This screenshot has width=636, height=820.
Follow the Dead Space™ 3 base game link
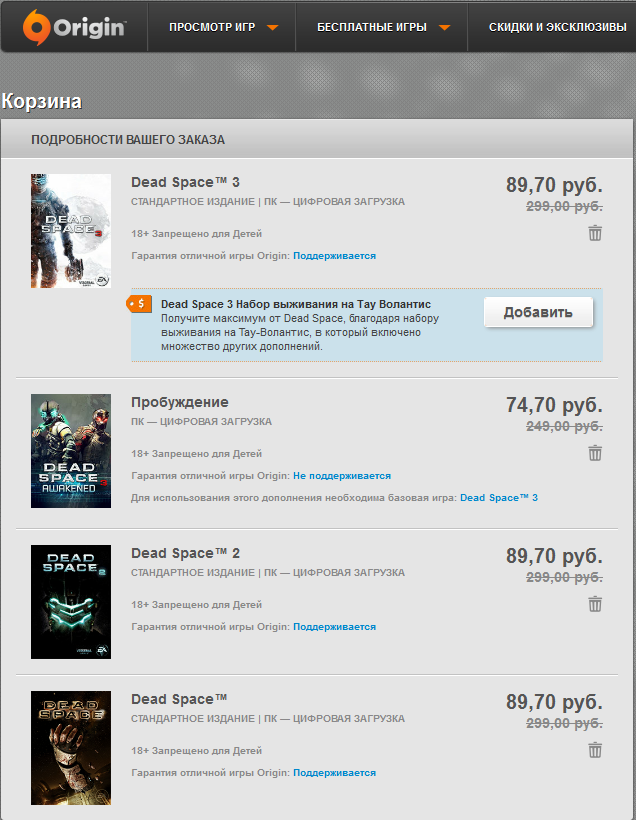click(x=499, y=498)
